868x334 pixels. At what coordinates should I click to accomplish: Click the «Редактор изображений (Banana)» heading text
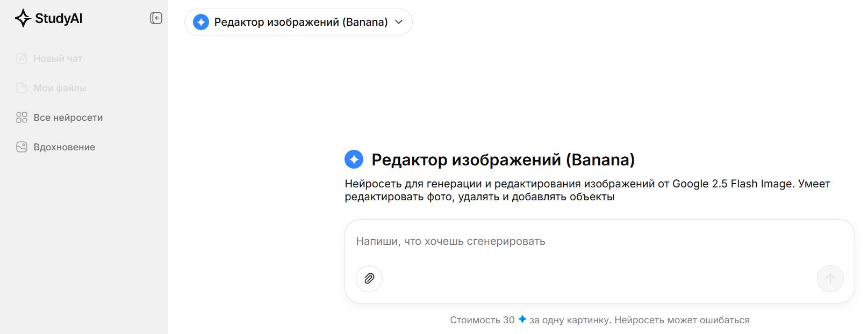click(x=503, y=159)
